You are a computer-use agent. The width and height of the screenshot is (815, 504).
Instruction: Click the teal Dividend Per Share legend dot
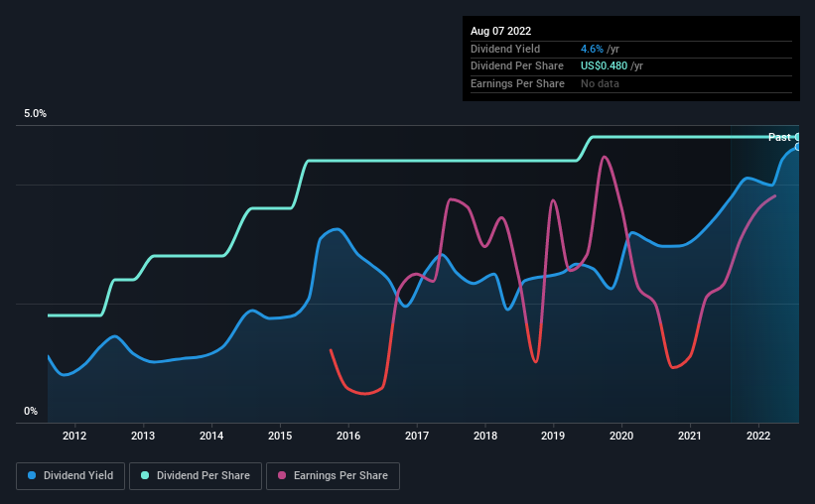pos(145,475)
